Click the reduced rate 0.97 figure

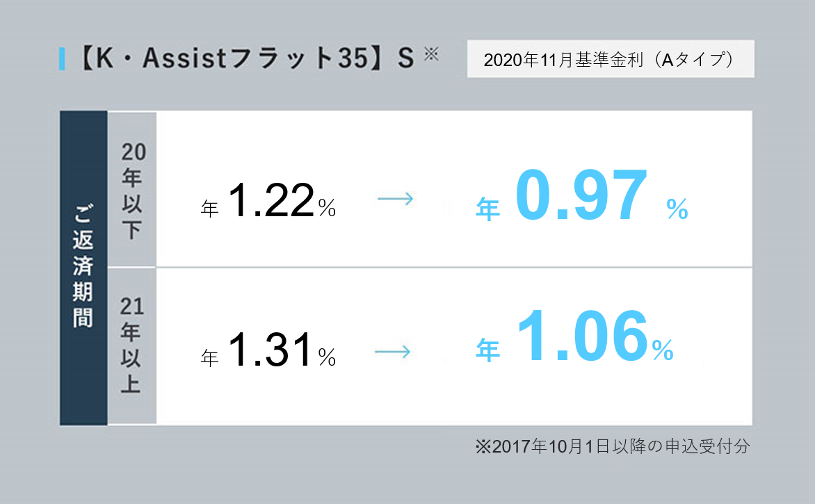tap(581, 195)
